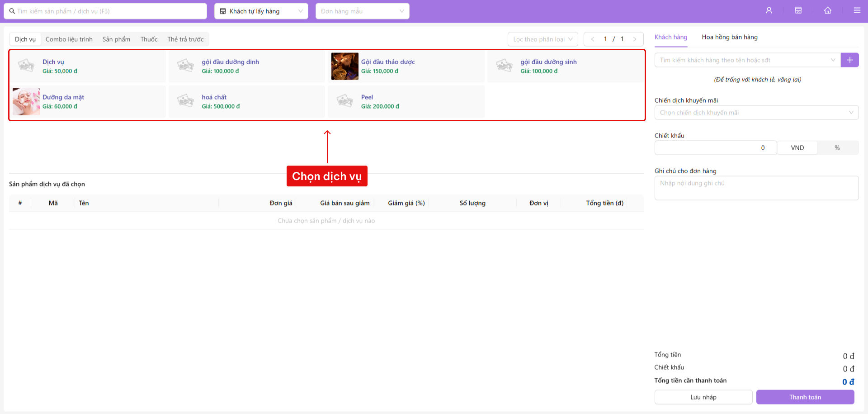Image resolution: width=868 pixels, height=414 pixels.
Task: Choose the Peel 200,000 đ service
Action: tap(406, 101)
